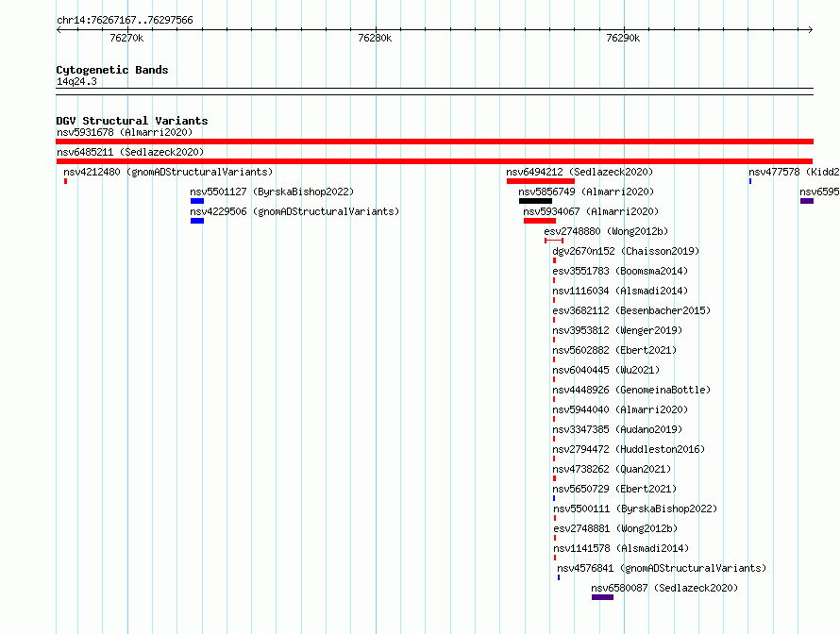Click the chr14:76267167..76297566 coordinate label

[x=125, y=20]
